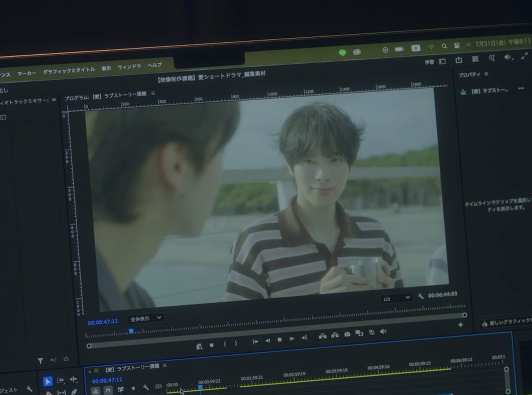Click the 学習 workspace button
The width and height of the screenshot is (532, 395).
(x=429, y=62)
